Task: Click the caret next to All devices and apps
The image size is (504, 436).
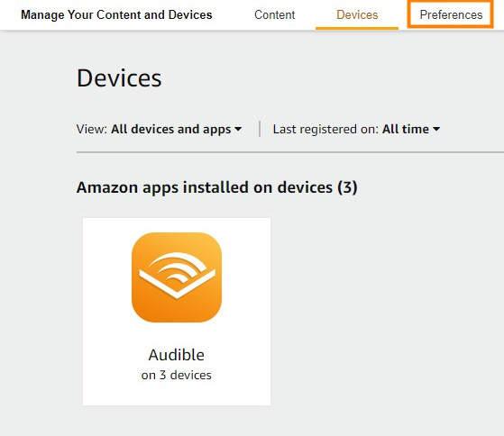Action: click(238, 129)
